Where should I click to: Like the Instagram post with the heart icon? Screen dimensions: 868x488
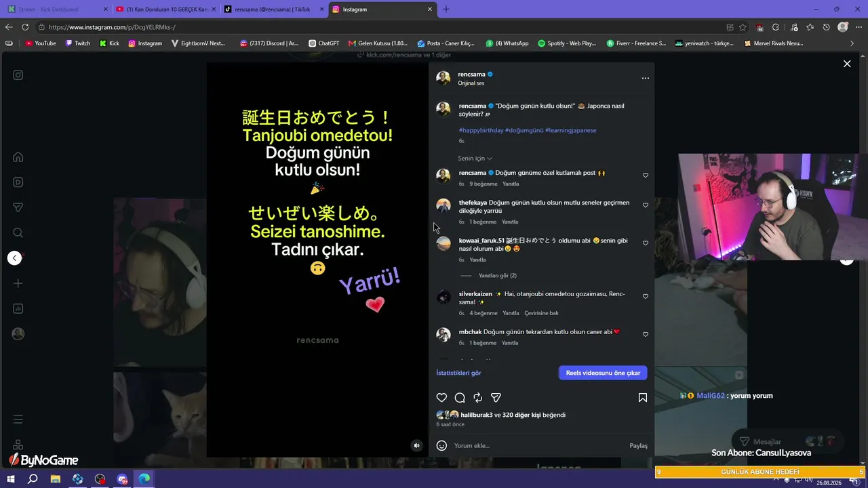441,398
